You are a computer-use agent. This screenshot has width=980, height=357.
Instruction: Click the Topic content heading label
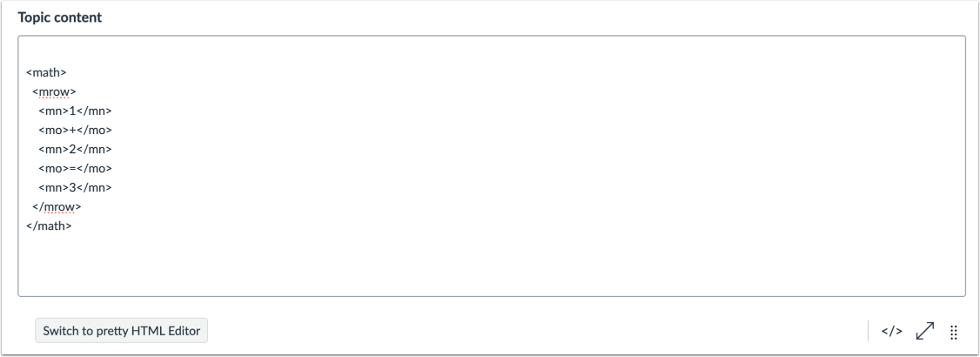pos(59,18)
